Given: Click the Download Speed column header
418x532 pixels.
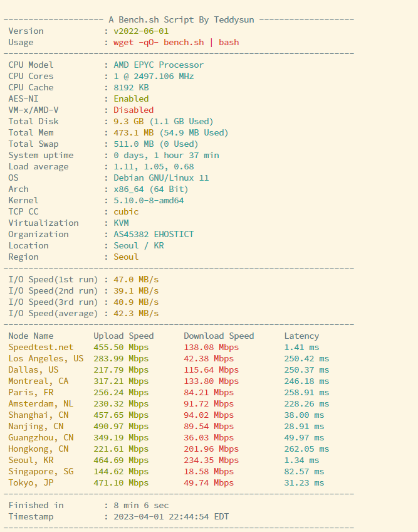Looking at the screenshot, I should point(219,336).
